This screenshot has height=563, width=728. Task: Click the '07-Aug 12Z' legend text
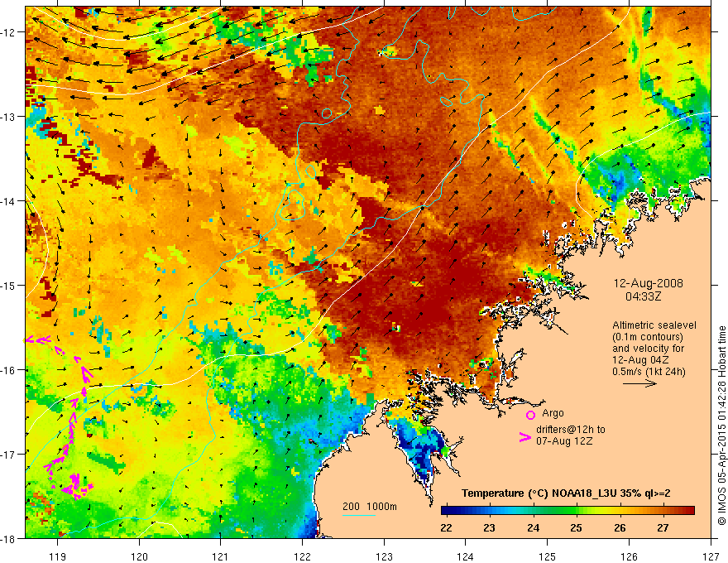[x=564, y=441]
